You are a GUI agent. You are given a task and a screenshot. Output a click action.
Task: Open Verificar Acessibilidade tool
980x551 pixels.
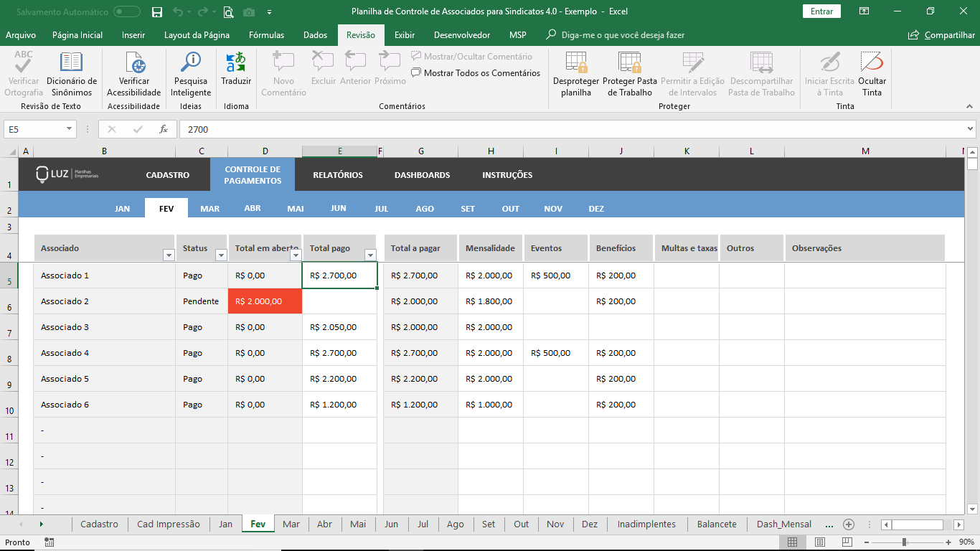tap(134, 63)
